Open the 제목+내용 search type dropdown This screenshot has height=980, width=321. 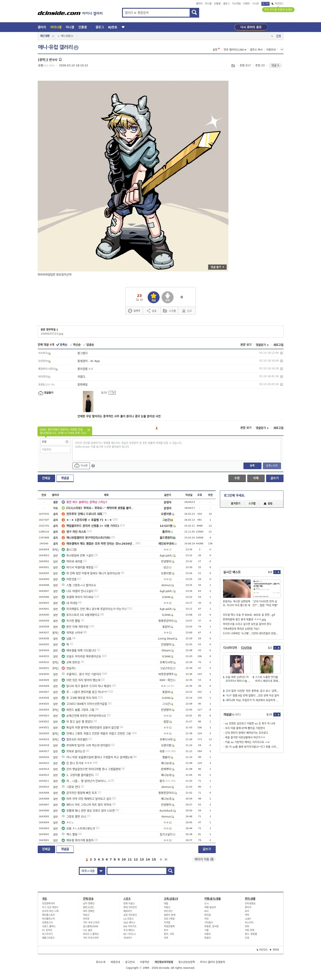tap(92, 871)
